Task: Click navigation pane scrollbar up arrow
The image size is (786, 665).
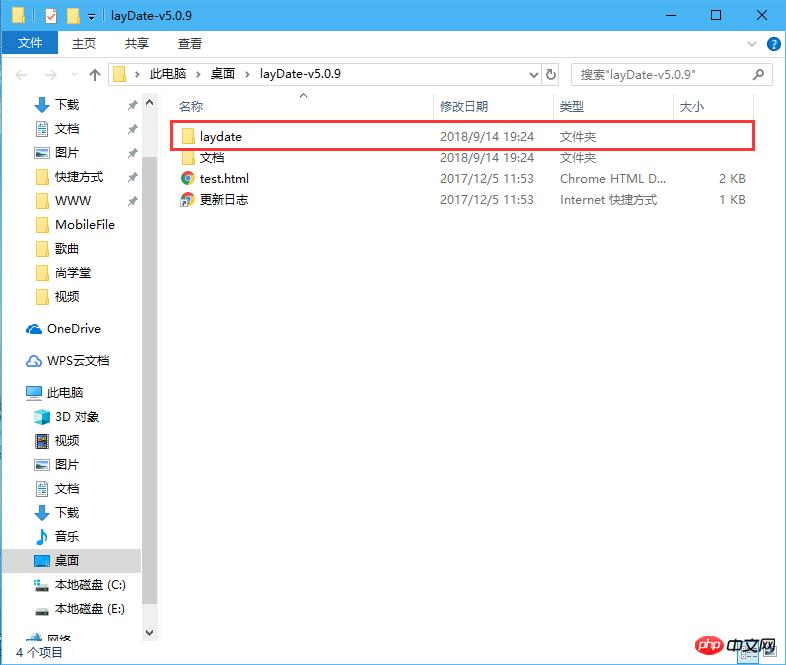Action: point(149,102)
